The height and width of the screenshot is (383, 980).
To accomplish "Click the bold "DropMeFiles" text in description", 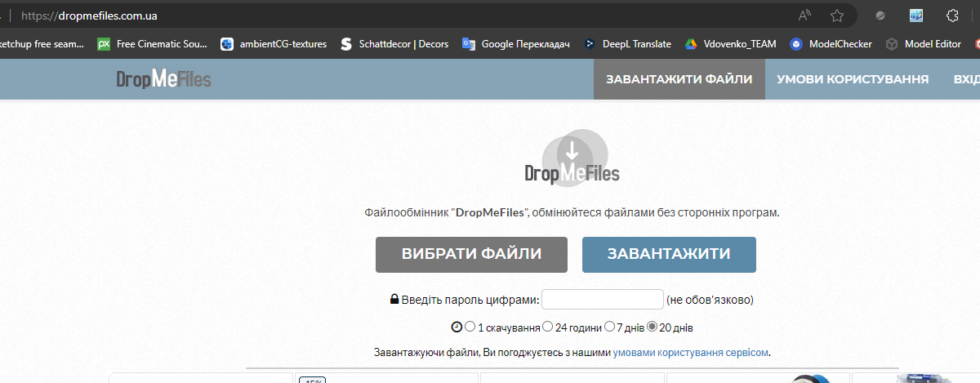I will point(489,212).
